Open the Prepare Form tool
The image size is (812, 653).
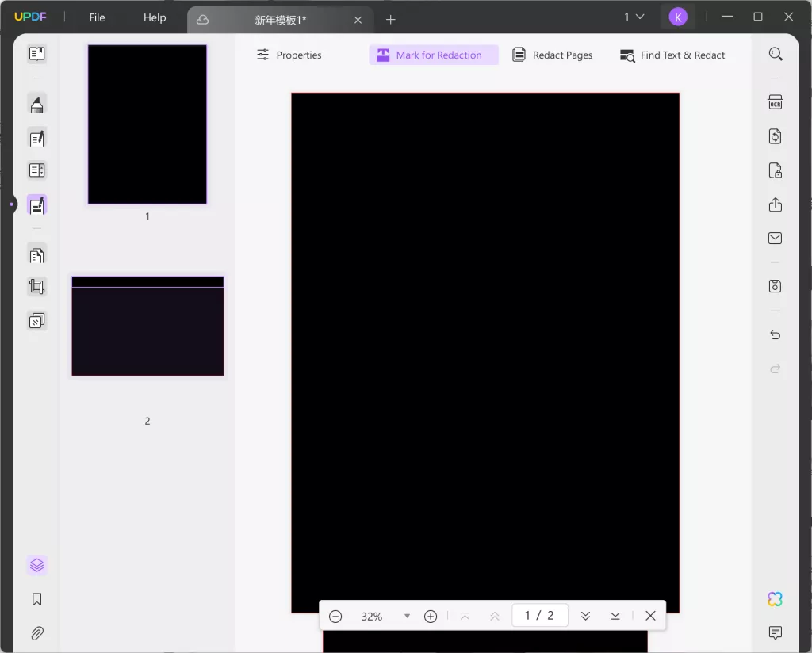tap(36, 170)
